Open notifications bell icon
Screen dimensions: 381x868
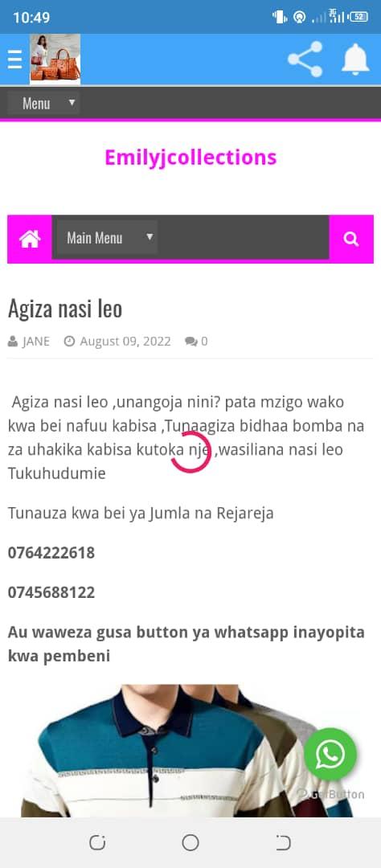(355, 59)
